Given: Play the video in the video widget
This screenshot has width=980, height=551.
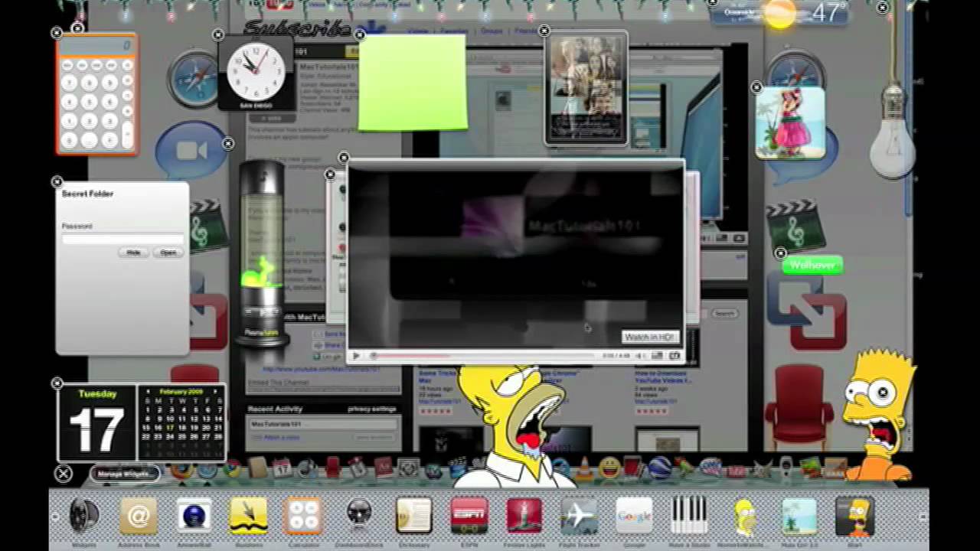Looking at the screenshot, I should coord(356,356).
